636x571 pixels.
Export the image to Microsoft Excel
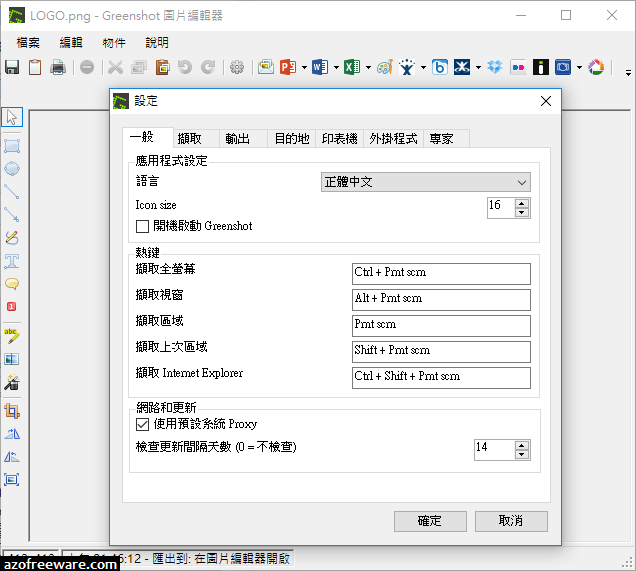[x=352, y=67]
